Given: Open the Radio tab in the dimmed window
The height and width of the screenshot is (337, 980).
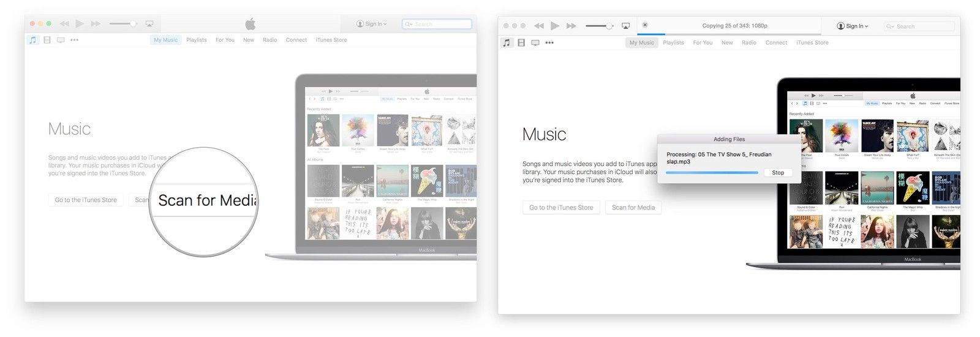Looking at the screenshot, I should [269, 40].
